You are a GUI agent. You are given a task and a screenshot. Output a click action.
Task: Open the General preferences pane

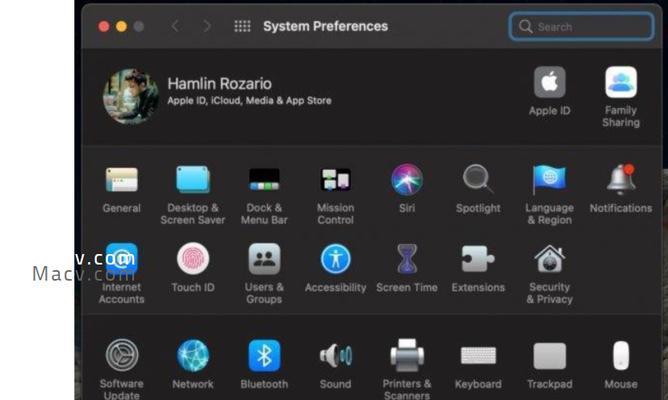coord(121,180)
